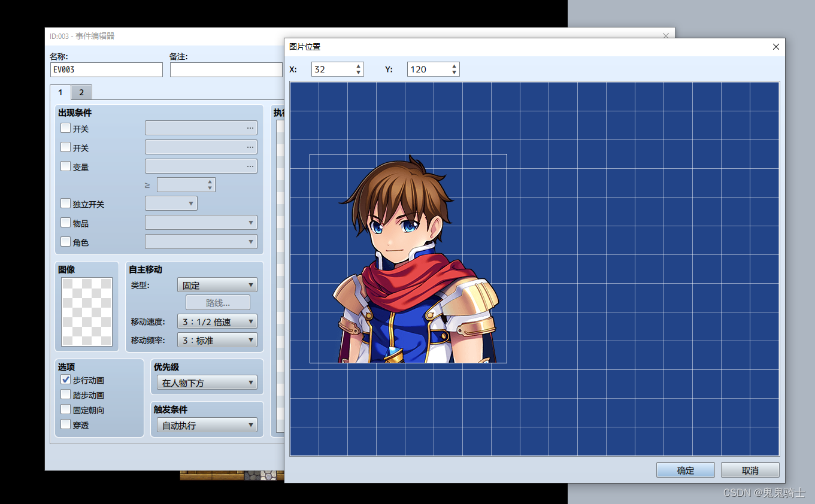Increase the X position stepper value

click(359, 66)
